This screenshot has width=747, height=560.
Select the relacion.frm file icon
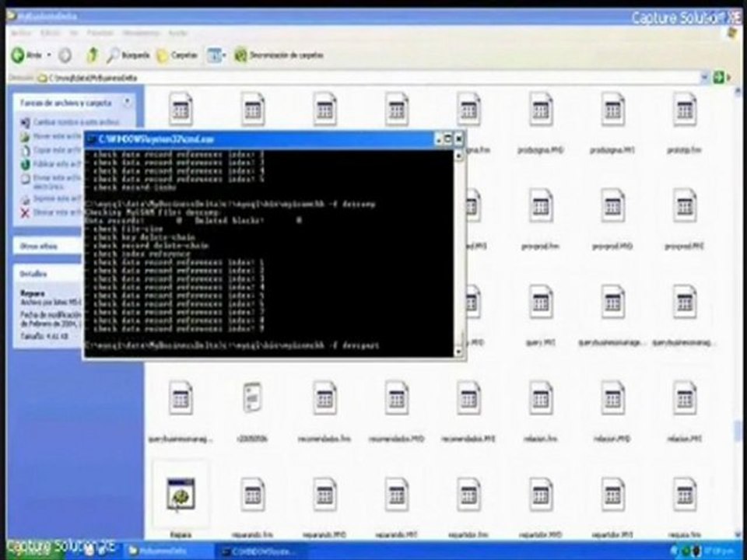(x=540, y=397)
